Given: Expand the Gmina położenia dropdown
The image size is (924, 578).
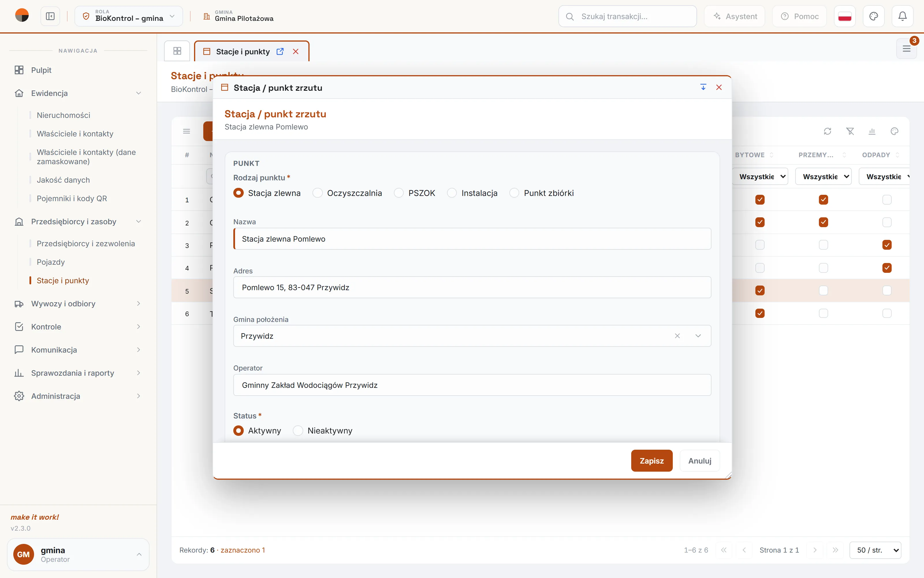Looking at the screenshot, I should click(698, 336).
